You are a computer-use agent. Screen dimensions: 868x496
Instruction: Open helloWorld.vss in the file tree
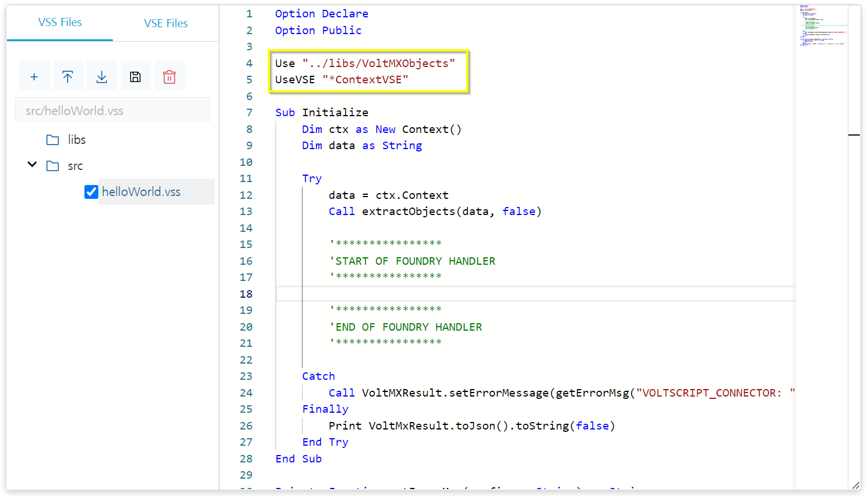tap(141, 192)
